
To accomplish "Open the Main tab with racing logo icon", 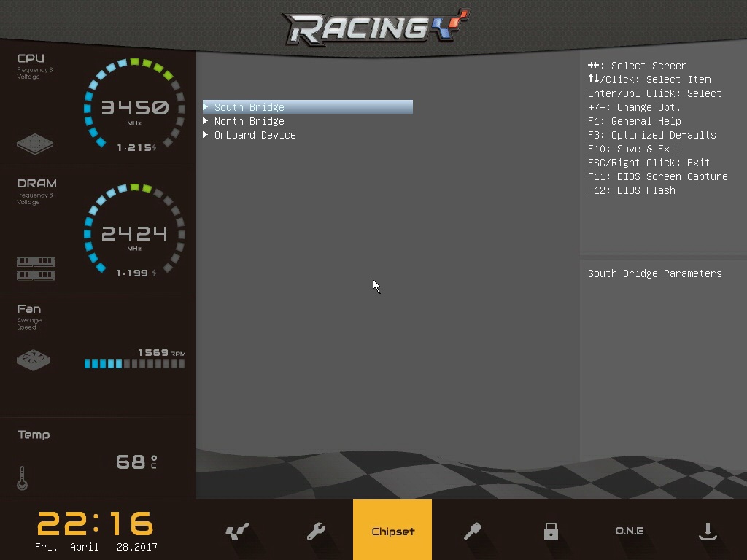I will pos(237,531).
